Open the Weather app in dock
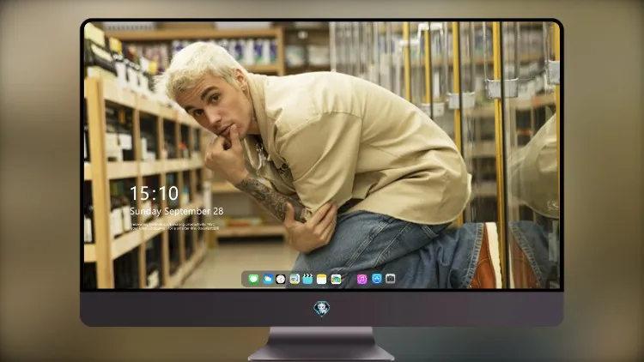644x362 pixels. 267,279
